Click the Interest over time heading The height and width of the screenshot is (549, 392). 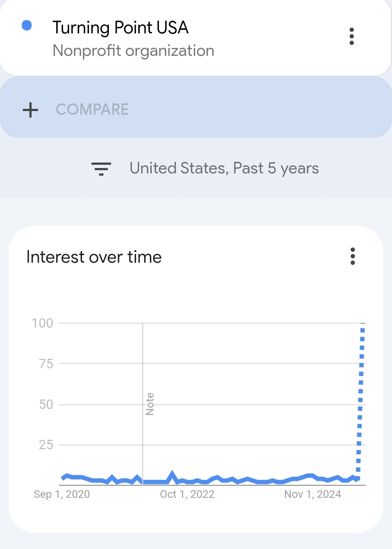coord(94,257)
